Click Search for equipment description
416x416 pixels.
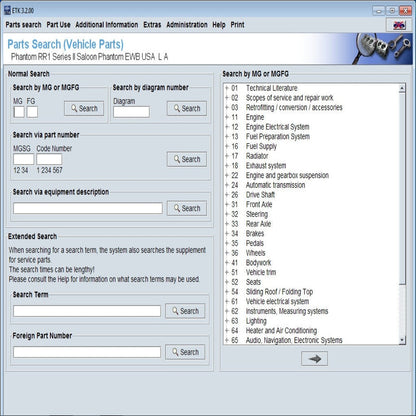coord(187,208)
